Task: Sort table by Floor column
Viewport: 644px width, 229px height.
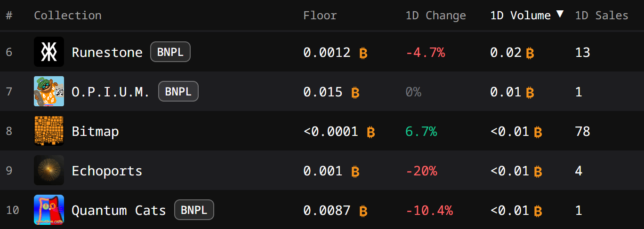Action: tap(320, 16)
